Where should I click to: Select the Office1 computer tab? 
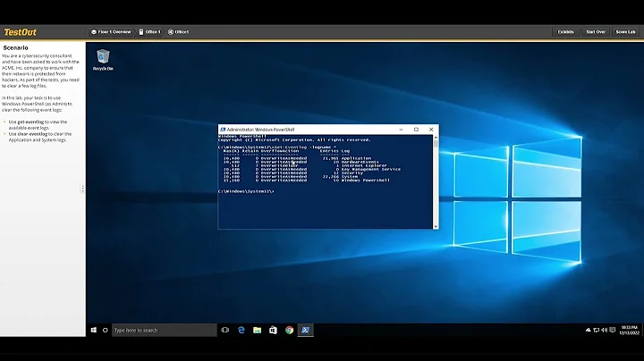coord(178,32)
